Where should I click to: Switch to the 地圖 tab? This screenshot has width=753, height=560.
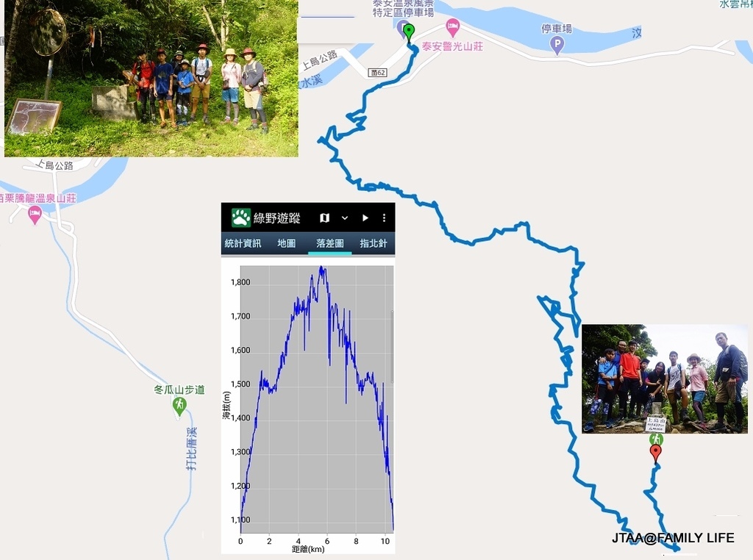pos(286,243)
